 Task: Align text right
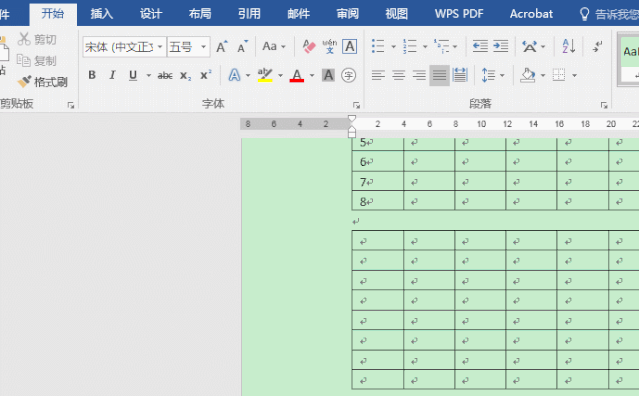tap(419, 75)
